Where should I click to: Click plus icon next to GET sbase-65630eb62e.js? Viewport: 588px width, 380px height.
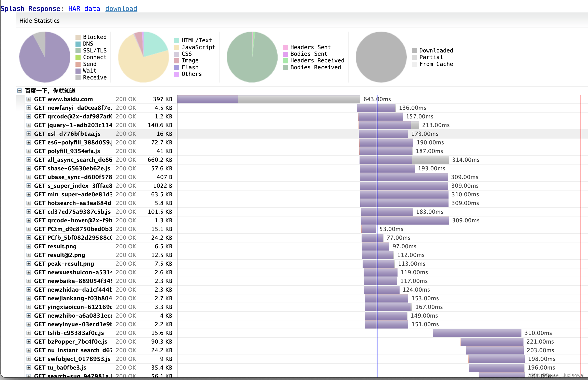(29, 168)
